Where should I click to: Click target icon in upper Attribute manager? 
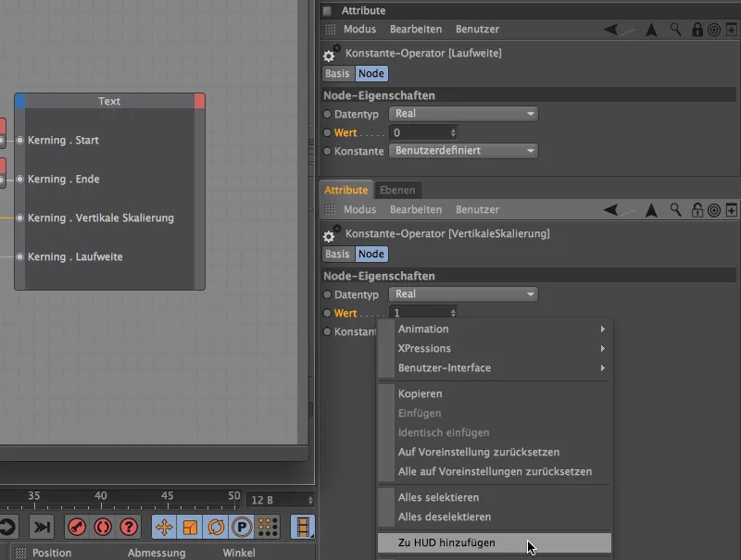tap(714, 30)
